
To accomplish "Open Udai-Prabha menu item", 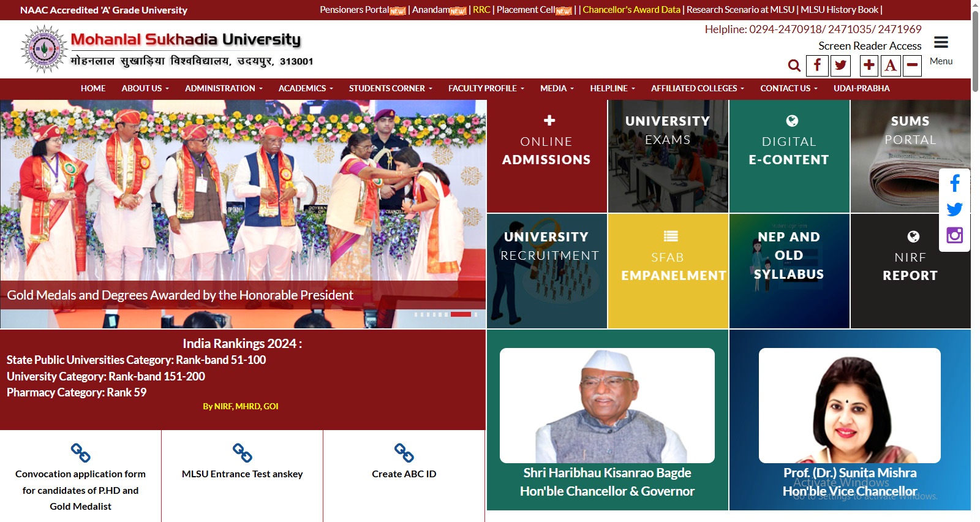I will 861,88.
